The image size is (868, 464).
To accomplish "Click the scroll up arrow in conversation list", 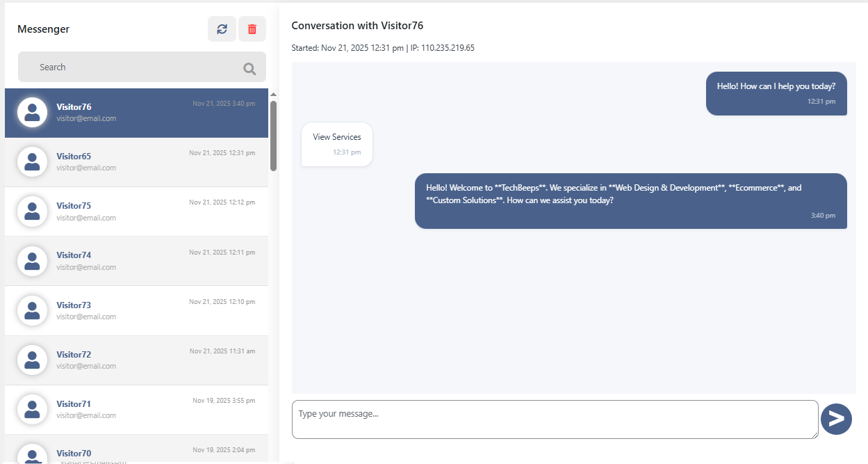I will click(273, 94).
